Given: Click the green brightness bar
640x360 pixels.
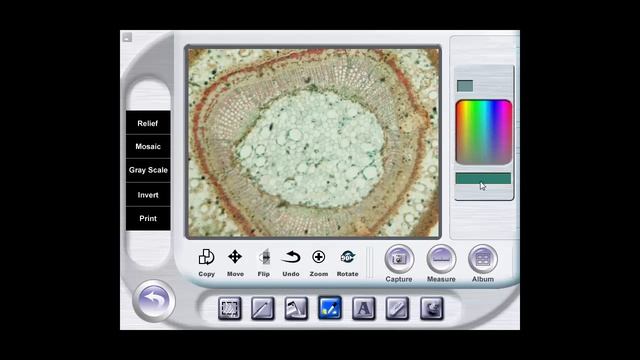Looking at the screenshot, I should (483, 178).
